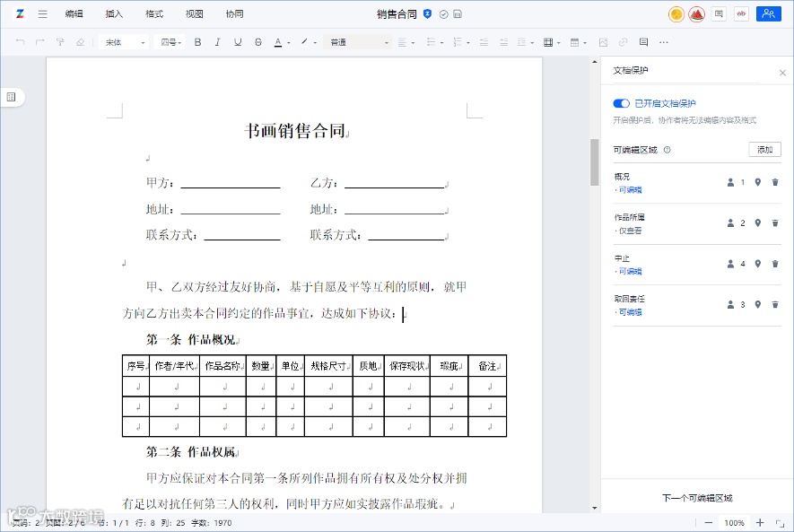
Task: Insert an image using the picture icon
Action: (603, 42)
